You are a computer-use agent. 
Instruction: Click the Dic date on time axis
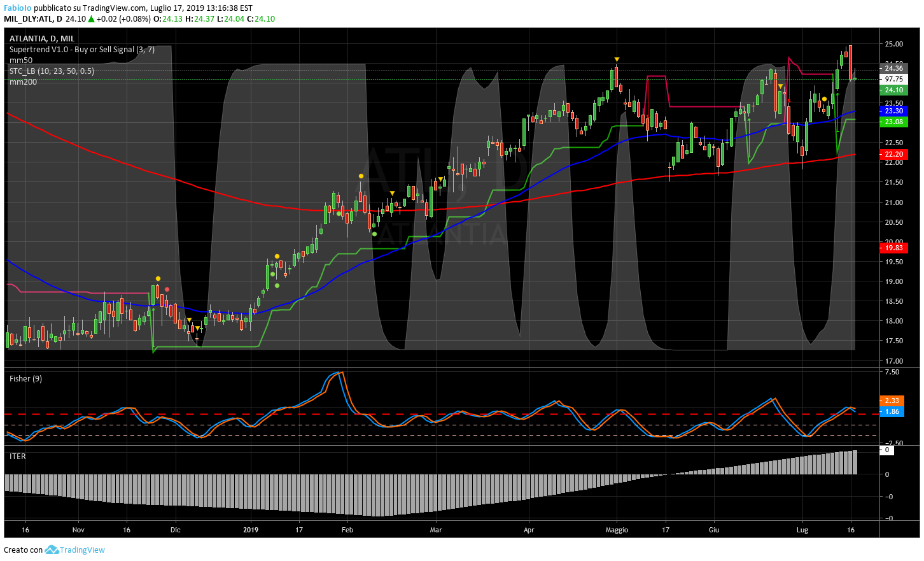[x=176, y=530]
